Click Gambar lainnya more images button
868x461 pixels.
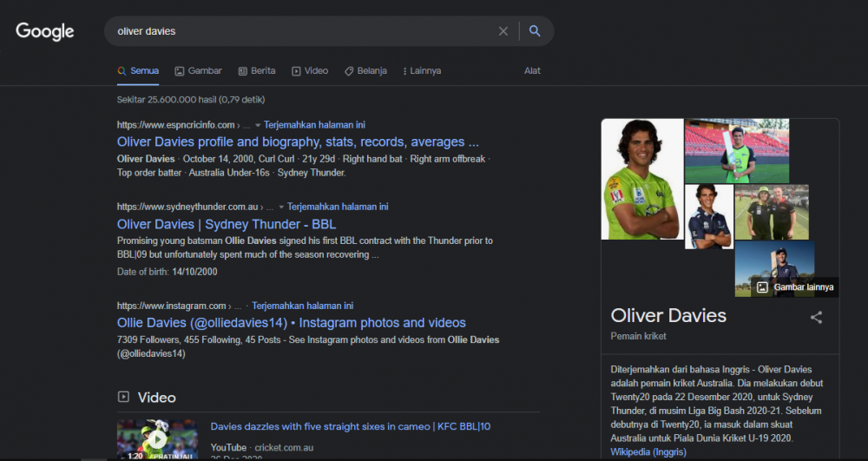coord(796,287)
